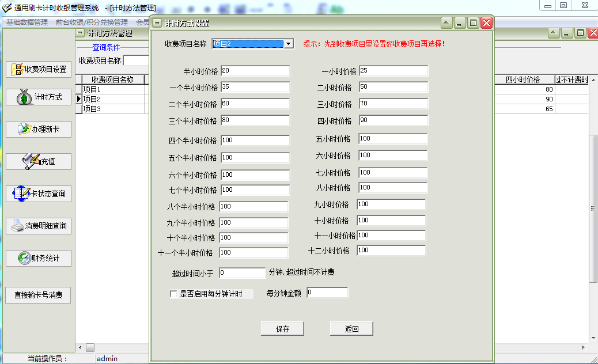Click the 充值 recharge icon button
This screenshot has width=598, height=364.
pyautogui.click(x=39, y=161)
